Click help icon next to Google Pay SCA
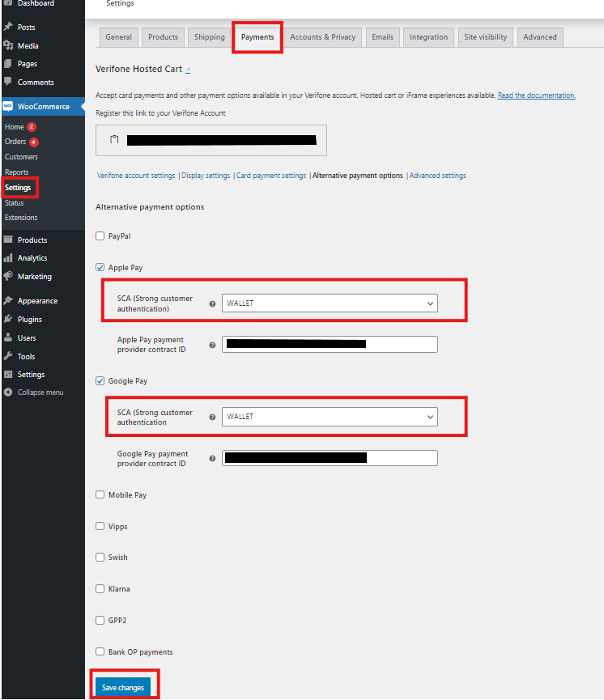 (x=213, y=417)
